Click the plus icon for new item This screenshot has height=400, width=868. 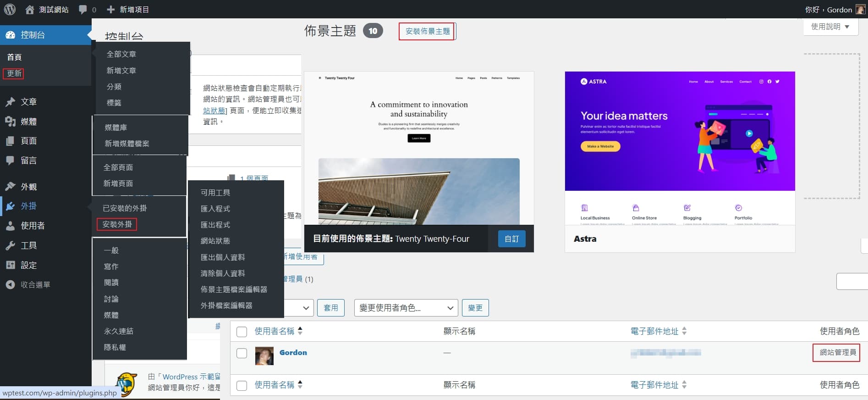tap(110, 9)
